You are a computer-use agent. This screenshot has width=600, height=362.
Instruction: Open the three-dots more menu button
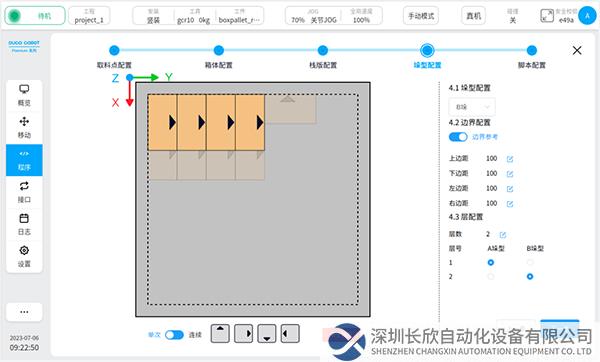click(x=24, y=312)
